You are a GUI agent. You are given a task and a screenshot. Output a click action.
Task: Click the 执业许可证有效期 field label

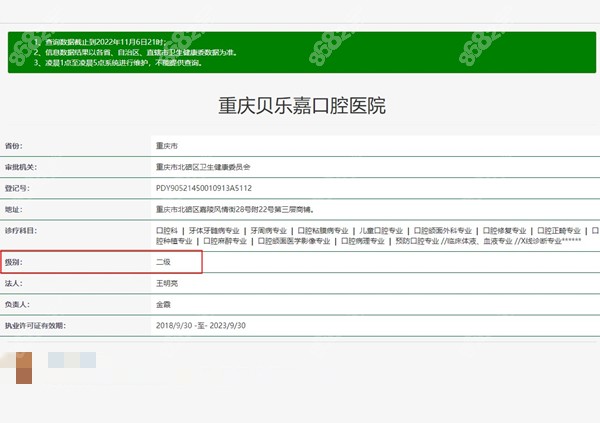pos(35,326)
